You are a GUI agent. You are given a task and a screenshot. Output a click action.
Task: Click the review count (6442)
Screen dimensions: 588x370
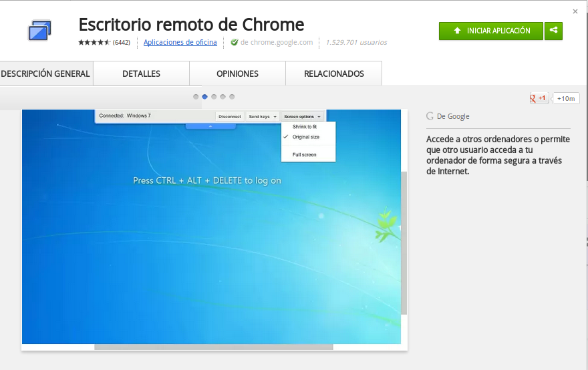click(122, 42)
